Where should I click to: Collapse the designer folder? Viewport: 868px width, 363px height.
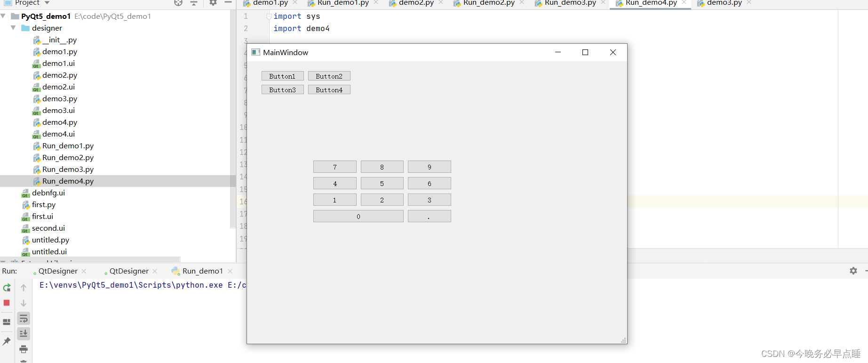coord(13,28)
